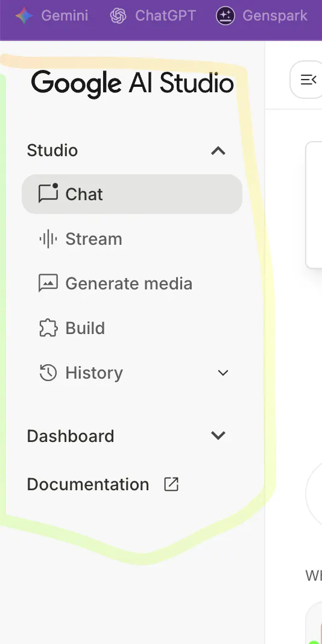This screenshot has height=644, width=322.
Task: Click the Google AI Studio logo
Action: pos(132,84)
